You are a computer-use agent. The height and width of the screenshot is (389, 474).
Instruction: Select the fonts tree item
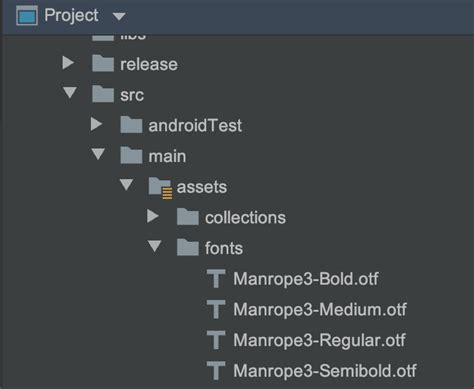click(x=224, y=248)
